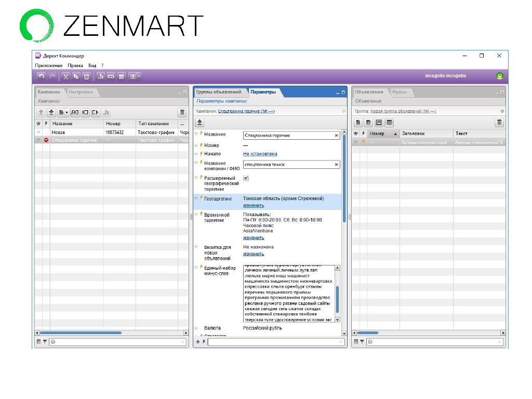Click the Undo icon in the purple toolbar

(x=42, y=76)
